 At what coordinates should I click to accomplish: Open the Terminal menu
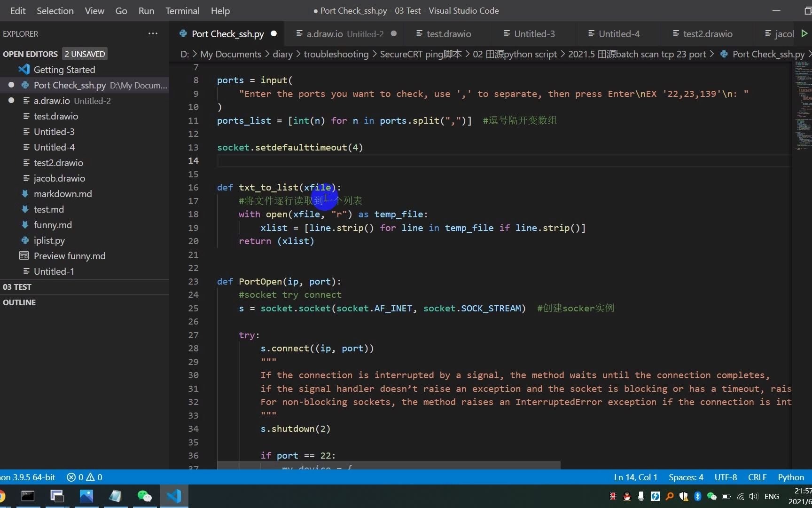click(x=182, y=10)
